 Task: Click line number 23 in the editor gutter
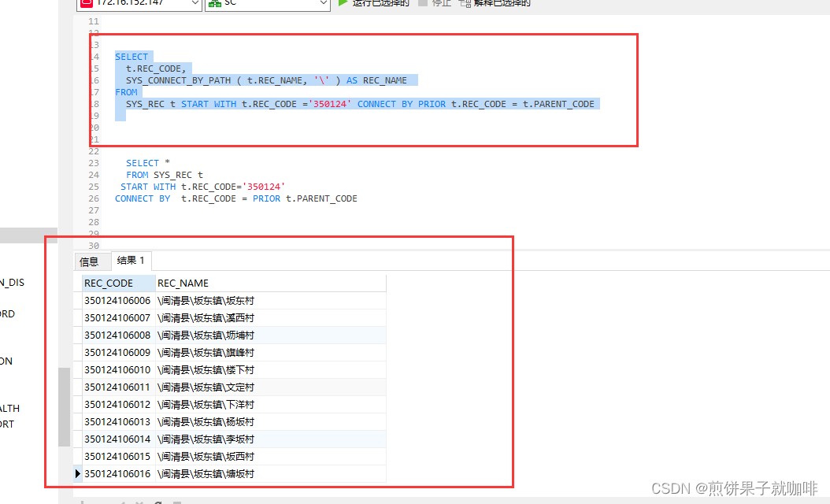tap(93, 162)
